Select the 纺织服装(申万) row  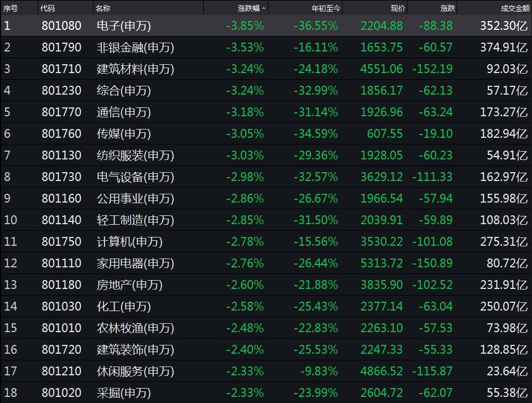click(266, 156)
